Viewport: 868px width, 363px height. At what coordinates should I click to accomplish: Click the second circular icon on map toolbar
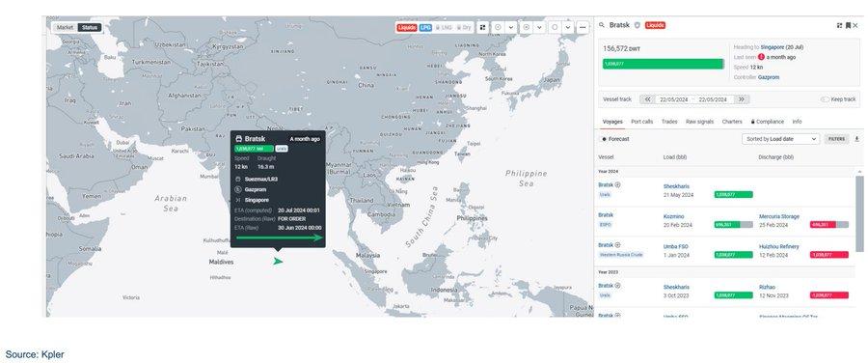[526, 27]
